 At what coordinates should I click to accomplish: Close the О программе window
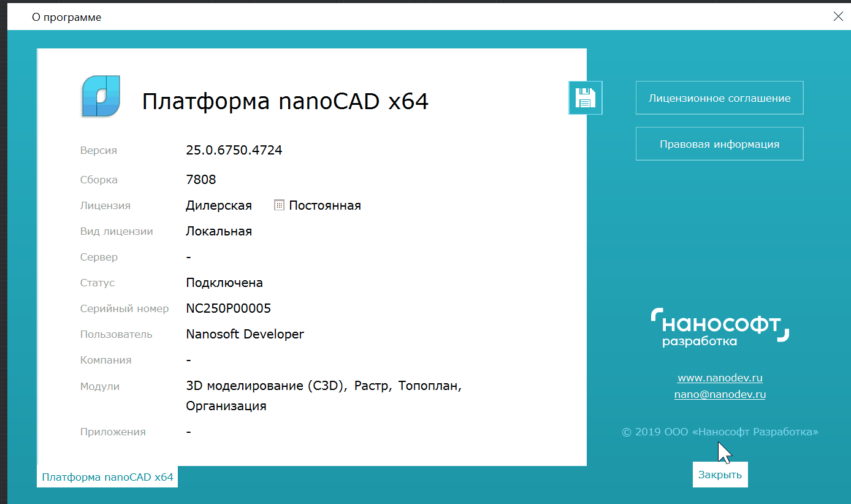(x=838, y=17)
